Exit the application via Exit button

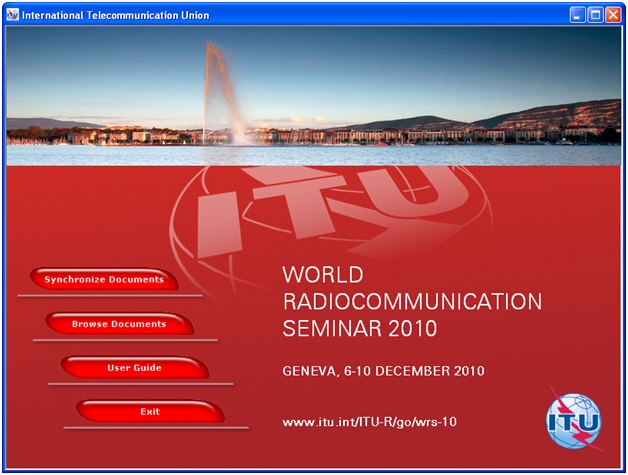coord(150,411)
